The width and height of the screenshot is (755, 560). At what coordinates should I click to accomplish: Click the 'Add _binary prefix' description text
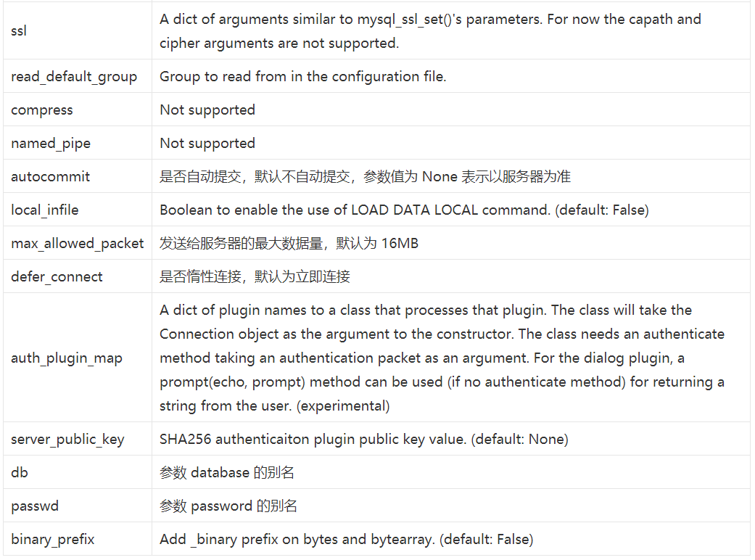pos(347,540)
